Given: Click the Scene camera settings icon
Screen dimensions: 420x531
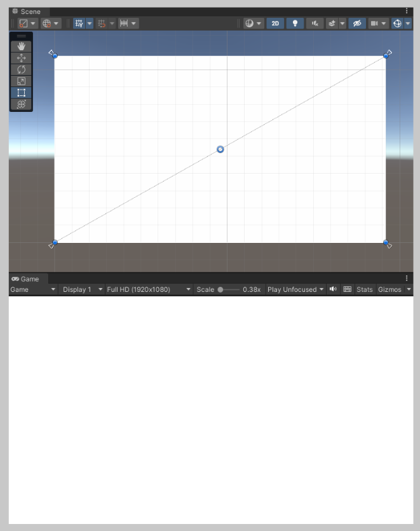Looking at the screenshot, I should point(374,24).
